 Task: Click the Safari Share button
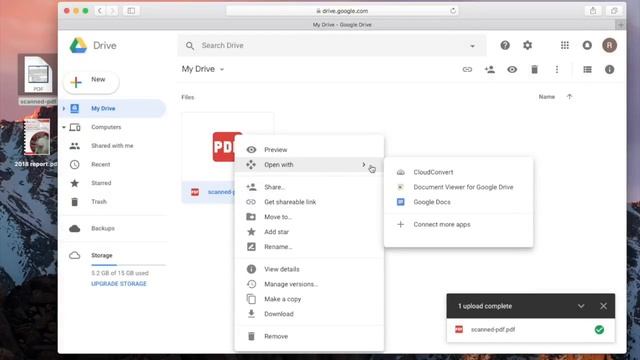tap(593, 11)
